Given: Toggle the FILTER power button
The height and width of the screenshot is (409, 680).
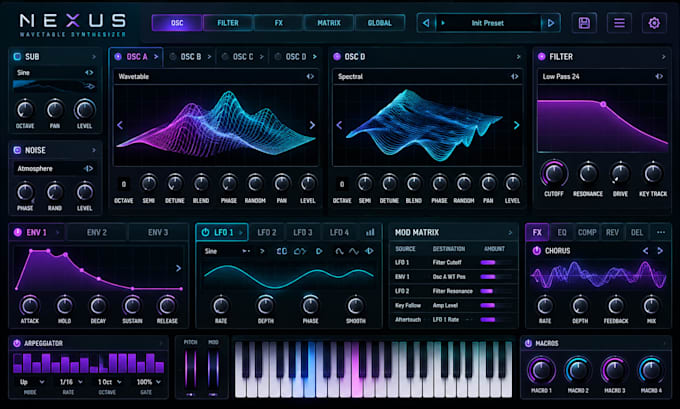Looking at the screenshot, I should click(x=541, y=56).
